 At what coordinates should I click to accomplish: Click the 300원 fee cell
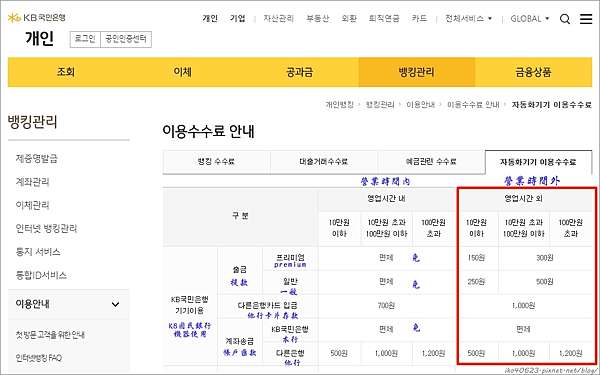click(x=545, y=258)
